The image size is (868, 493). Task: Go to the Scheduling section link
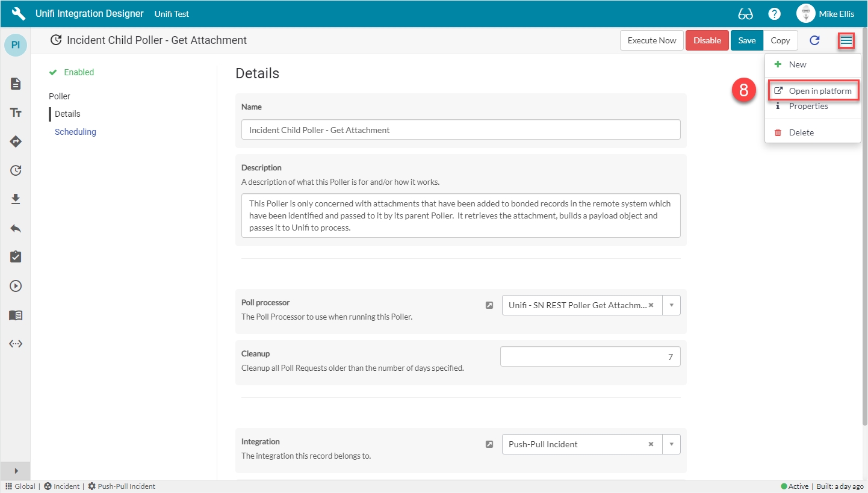[75, 132]
